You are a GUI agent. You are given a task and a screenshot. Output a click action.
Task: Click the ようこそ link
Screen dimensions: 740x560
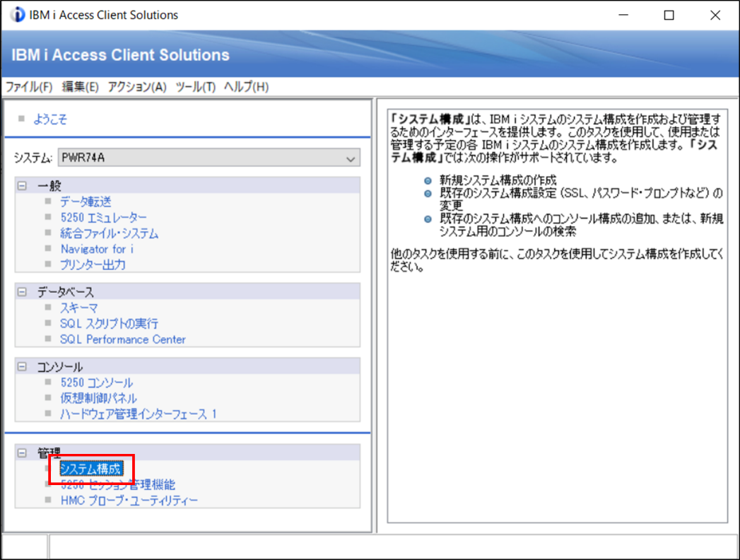click(x=50, y=119)
